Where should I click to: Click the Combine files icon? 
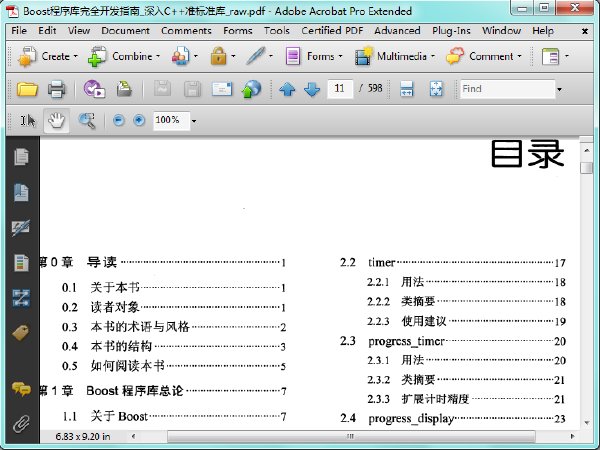pyautogui.click(x=97, y=57)
